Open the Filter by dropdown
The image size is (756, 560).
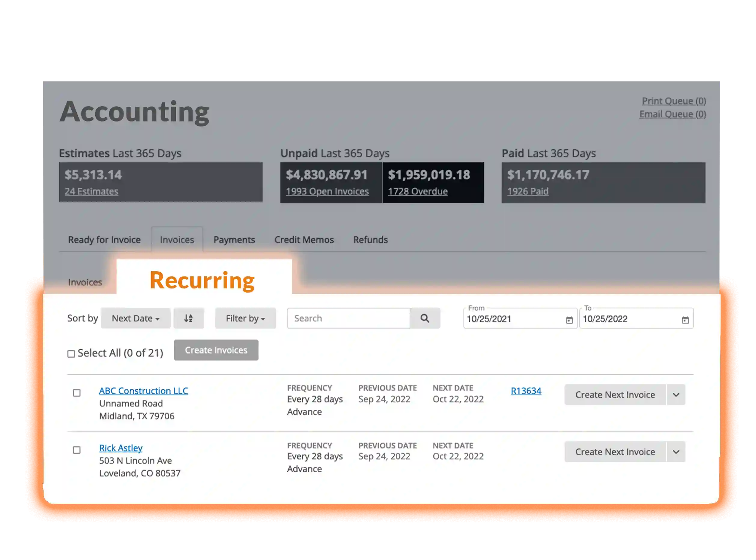(245, 318)
